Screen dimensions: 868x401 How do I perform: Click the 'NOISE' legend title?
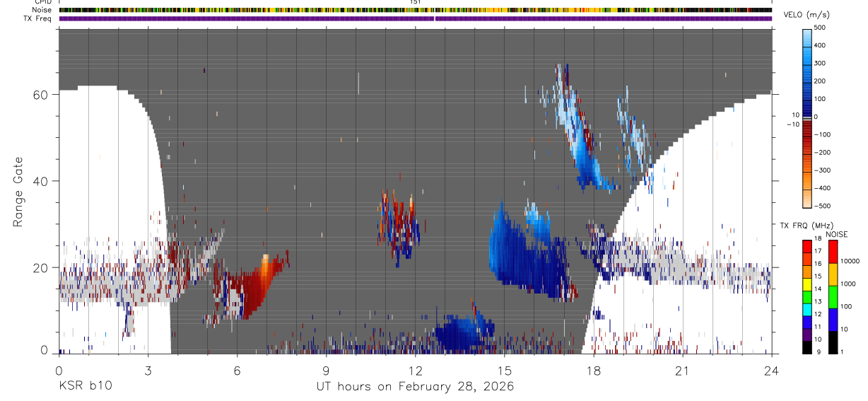[837, 234]
